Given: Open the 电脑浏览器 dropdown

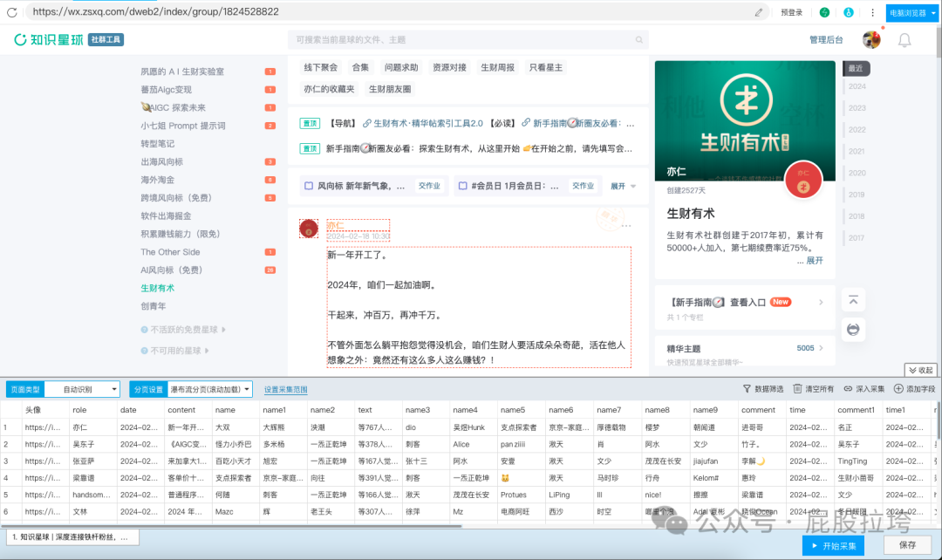Looking at the screenshot, I should 912,12.
